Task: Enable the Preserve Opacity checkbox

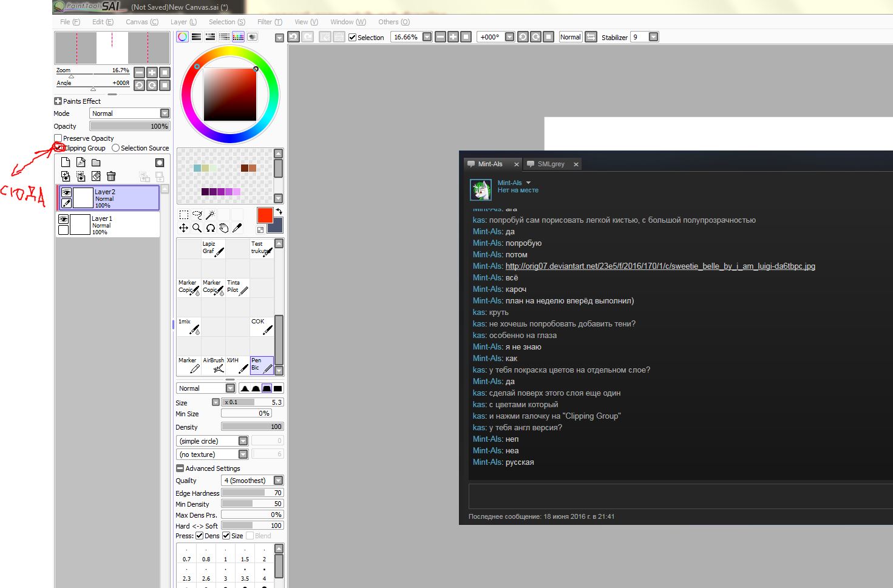Action: (58, 138)
